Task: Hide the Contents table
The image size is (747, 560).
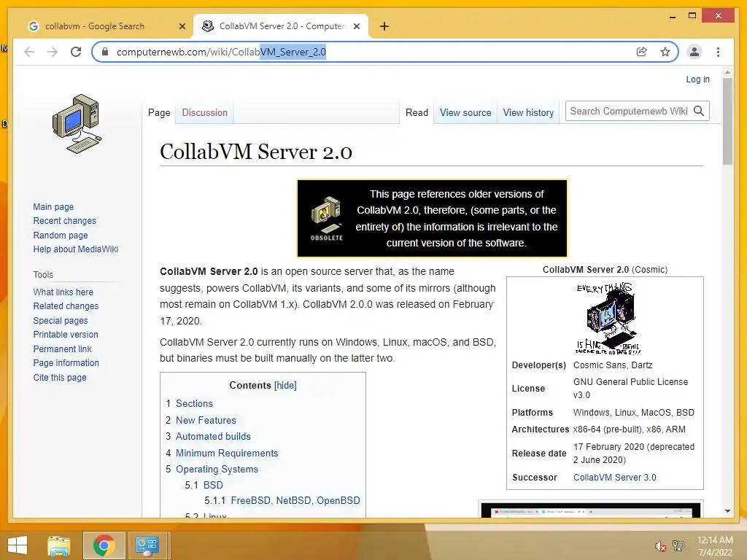Action: click(x=285, y=385)
